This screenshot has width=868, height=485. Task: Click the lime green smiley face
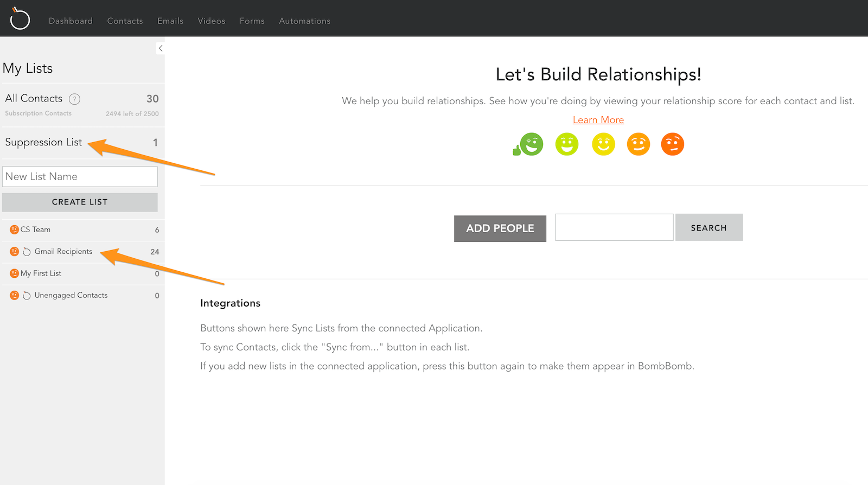tap(567, 144)
